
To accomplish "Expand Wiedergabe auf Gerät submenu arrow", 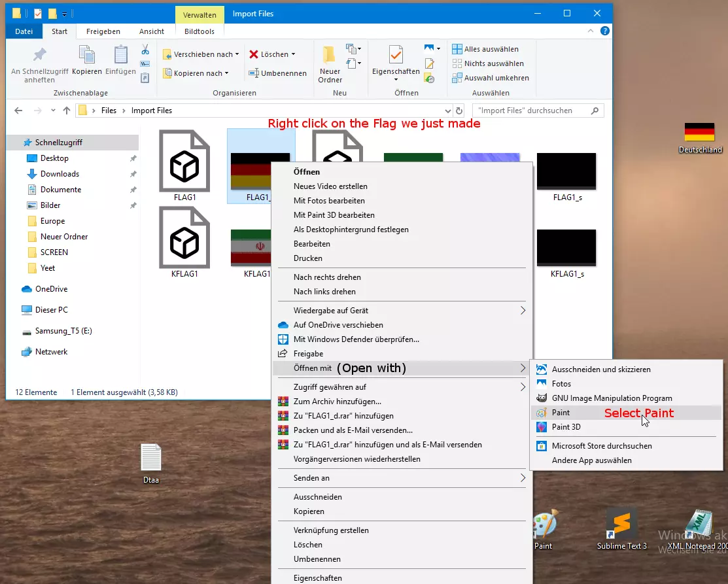I will point(523,311).
